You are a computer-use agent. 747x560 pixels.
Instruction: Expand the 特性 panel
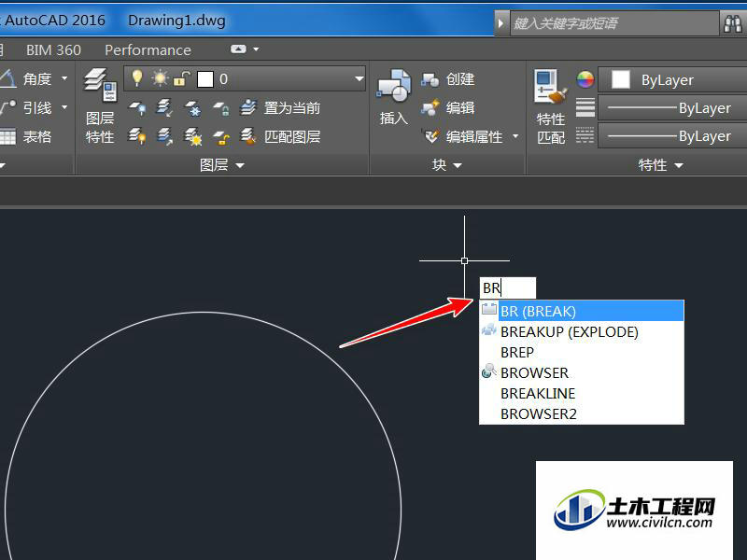tap(661, 165)
